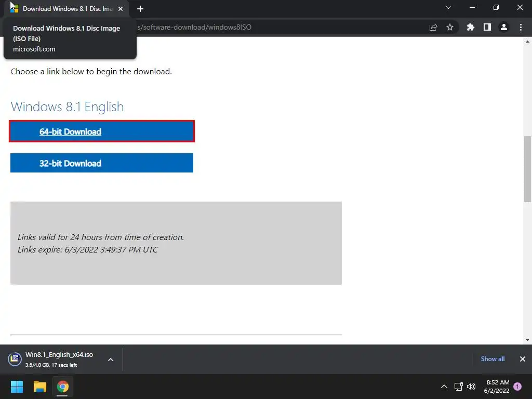The height and width of the screenshot is (399, 532).
Task: Click the 32-bit Download button
Action: [x=102, y=163]
